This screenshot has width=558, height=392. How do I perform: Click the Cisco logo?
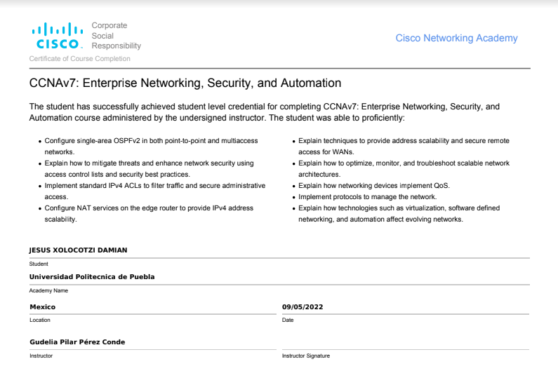tap(58, 36)
